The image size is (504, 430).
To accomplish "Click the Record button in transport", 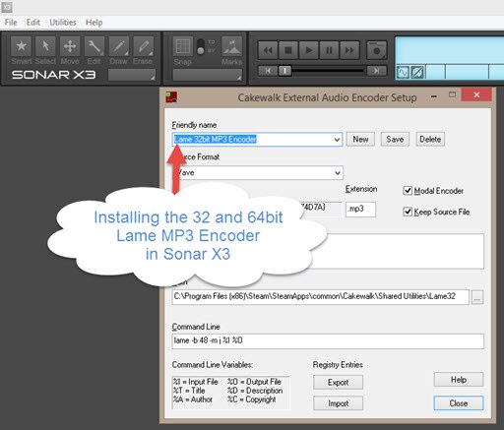I will [376, 50].
